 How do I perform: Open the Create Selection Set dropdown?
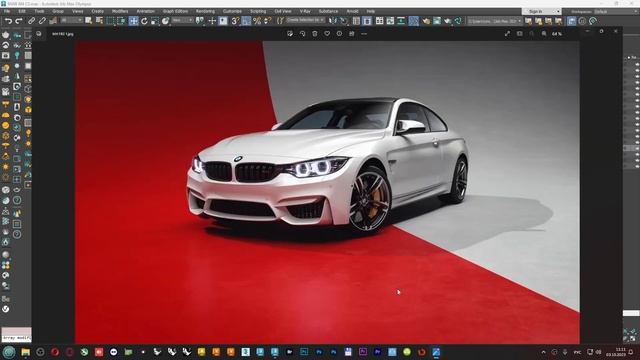pyautogui.click(x=305, y=20)
